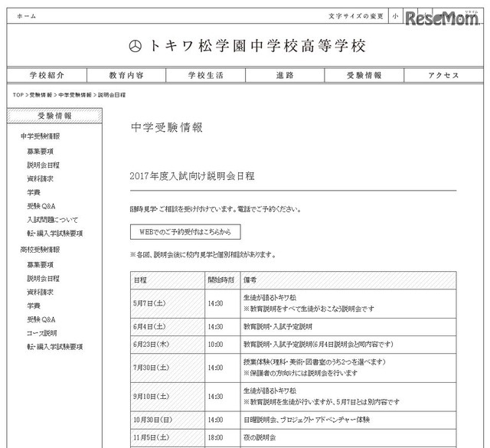Open the 受験情報 navigation menu

(364, 75)
